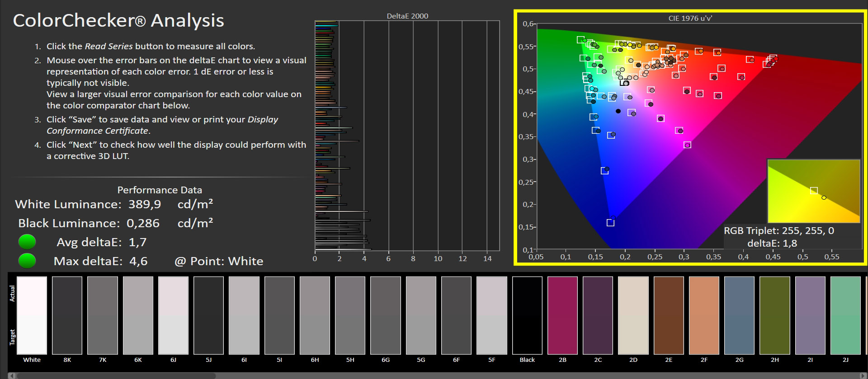Select the 2B magenta swatch
Screen dimensions: 868x379
pyautogui.click(x=562, y=315)
